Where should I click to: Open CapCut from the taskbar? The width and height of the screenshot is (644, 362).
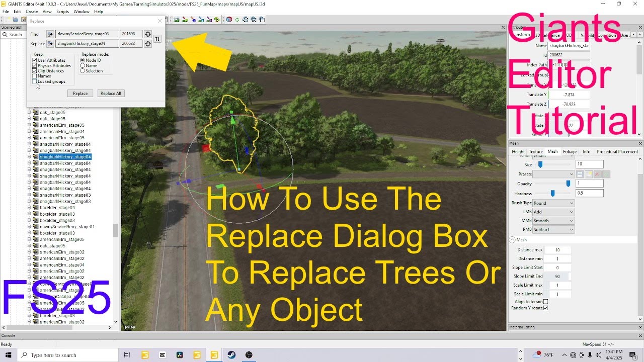pos(162,355)
